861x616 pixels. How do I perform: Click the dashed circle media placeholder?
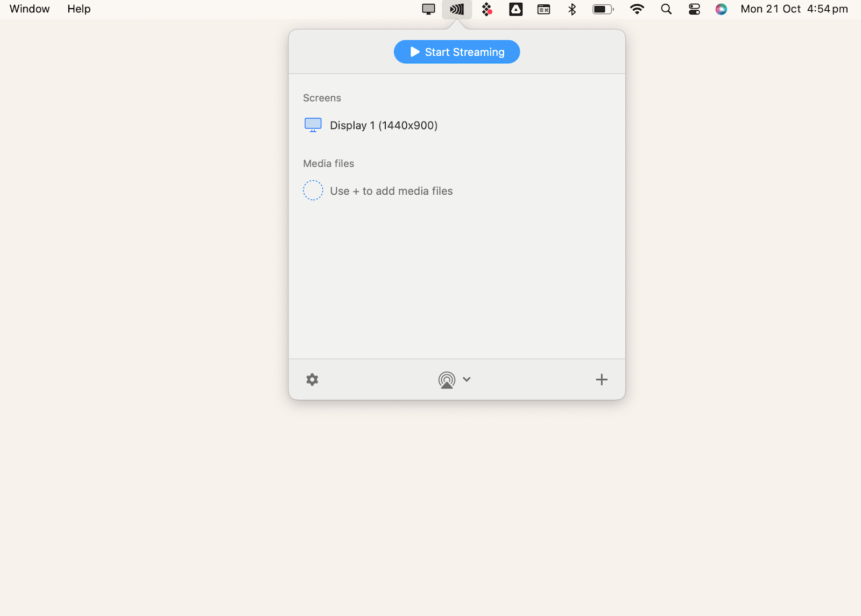[x=313, y=190]
